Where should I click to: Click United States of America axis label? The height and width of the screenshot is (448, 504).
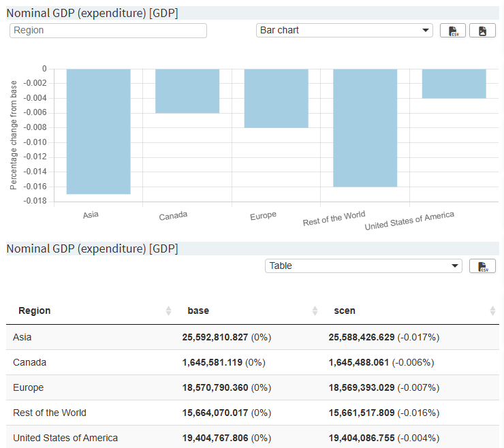tap(409, 221)
